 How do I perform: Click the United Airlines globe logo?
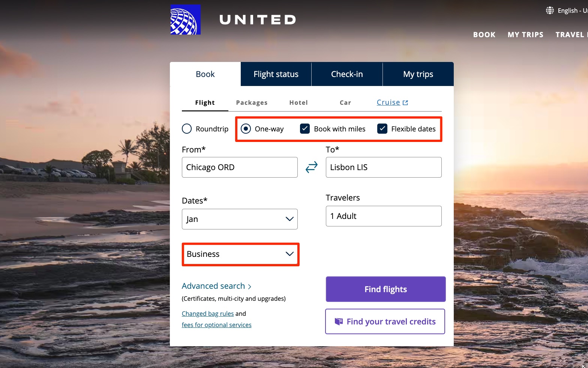point(185,19)
